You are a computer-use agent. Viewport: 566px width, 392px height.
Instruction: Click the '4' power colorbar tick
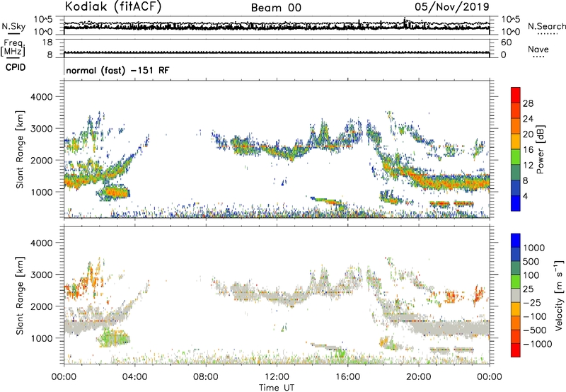pyautogui.click(x=525, y=196)
